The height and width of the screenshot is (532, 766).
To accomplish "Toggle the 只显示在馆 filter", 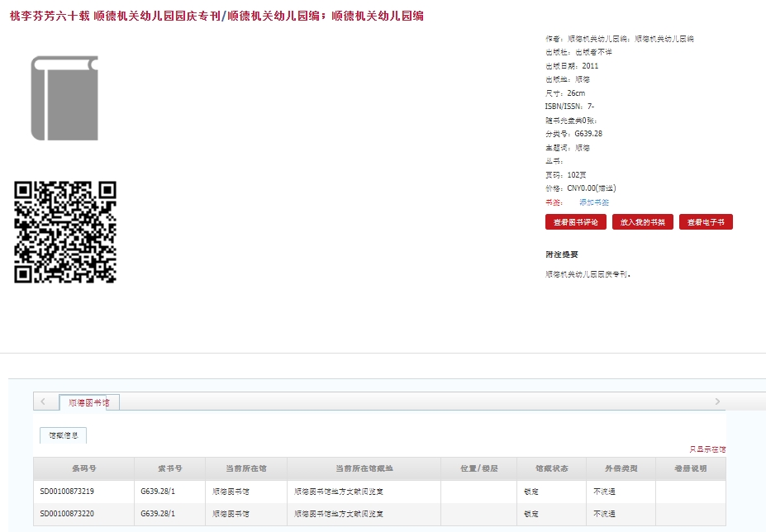I will tap(707, 449).
